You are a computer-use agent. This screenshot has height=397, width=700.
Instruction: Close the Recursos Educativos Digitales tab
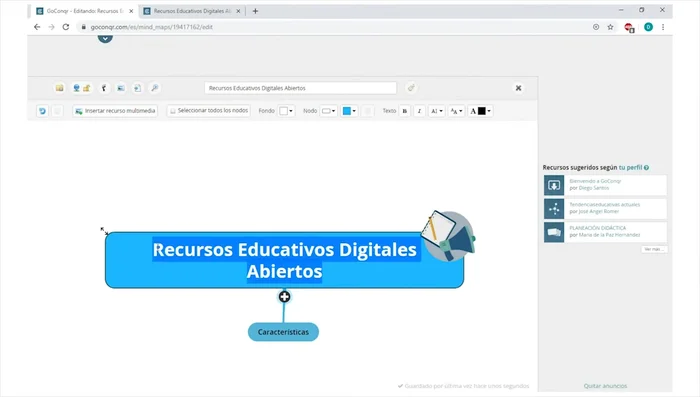coord(238,11)
